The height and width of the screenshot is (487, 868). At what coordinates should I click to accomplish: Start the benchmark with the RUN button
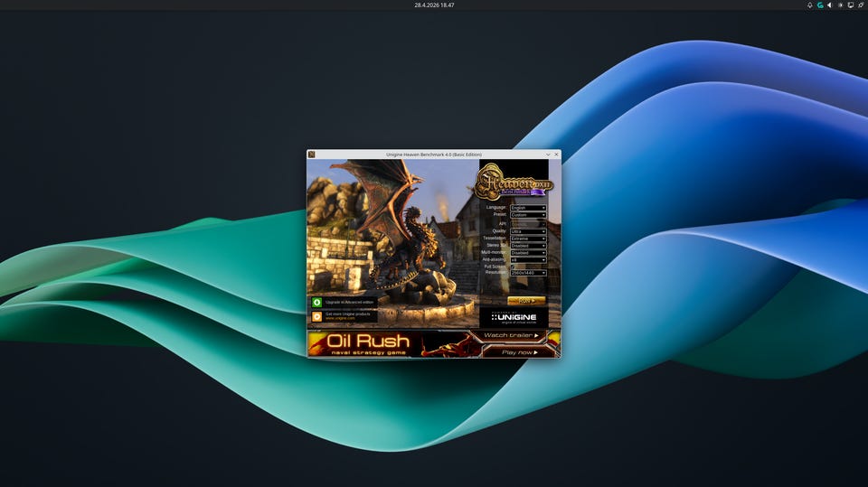coord(526,301)
